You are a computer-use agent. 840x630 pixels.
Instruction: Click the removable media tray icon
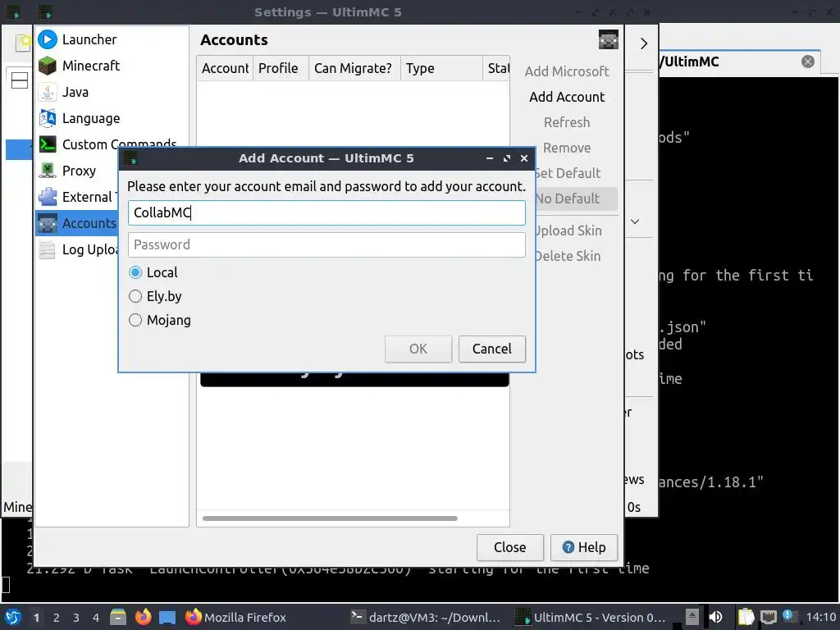point(692,617)
